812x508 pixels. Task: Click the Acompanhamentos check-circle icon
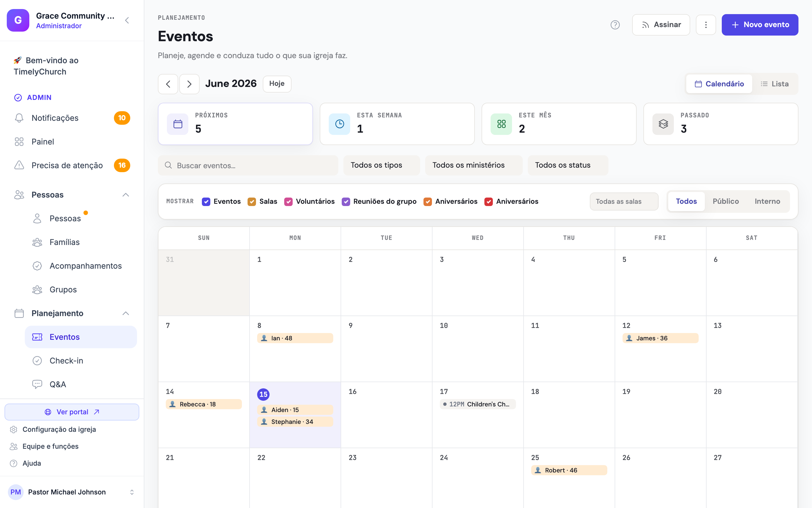tap(37, 266)
